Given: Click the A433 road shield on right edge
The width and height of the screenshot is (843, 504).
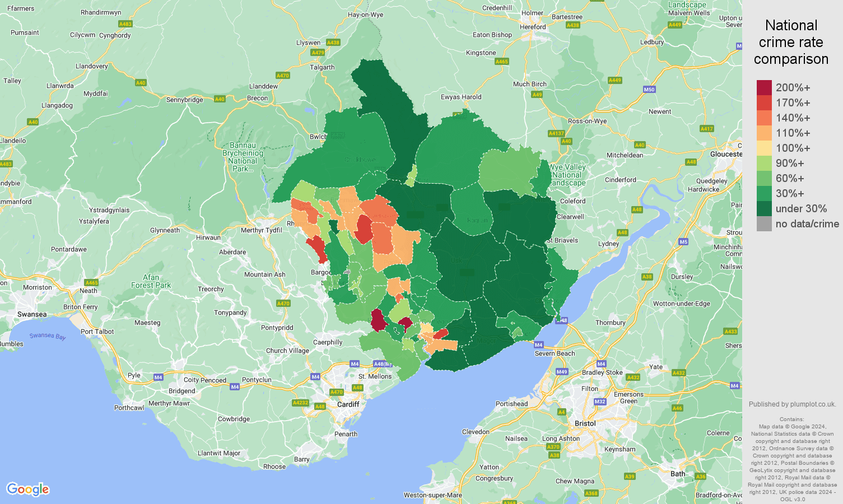Looking at the screenshot, I should [x=731, y=332].
